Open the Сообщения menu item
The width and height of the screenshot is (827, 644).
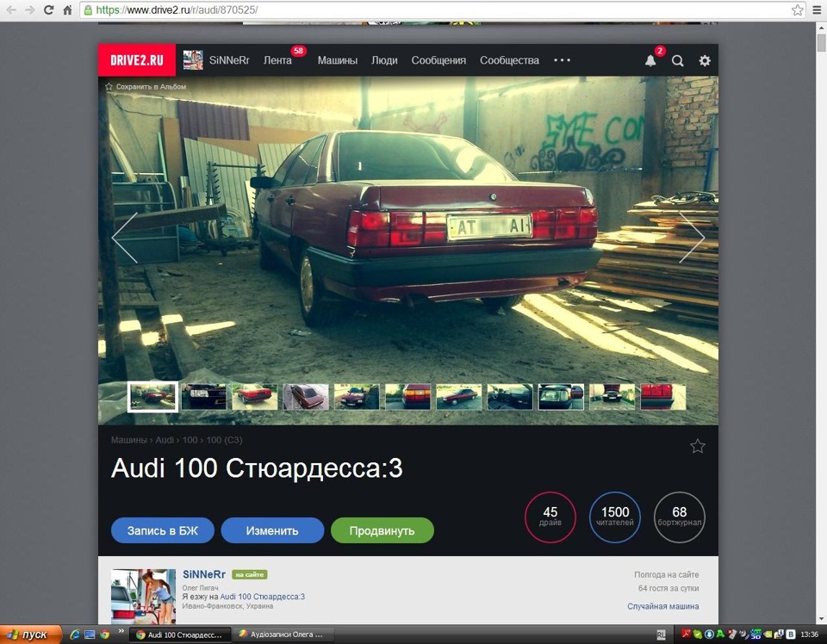pos(438,60)
